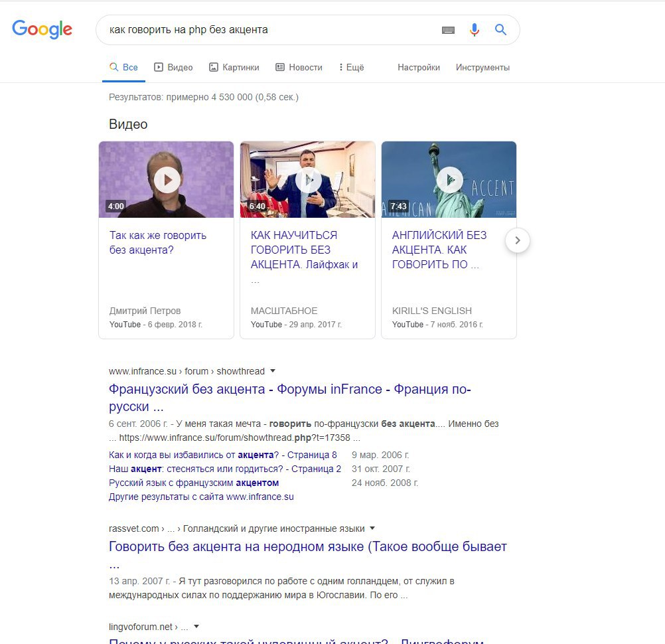Click the '9 мар. 2006 г.' date
Screen dimensions: 665x644
coord(380,455)
